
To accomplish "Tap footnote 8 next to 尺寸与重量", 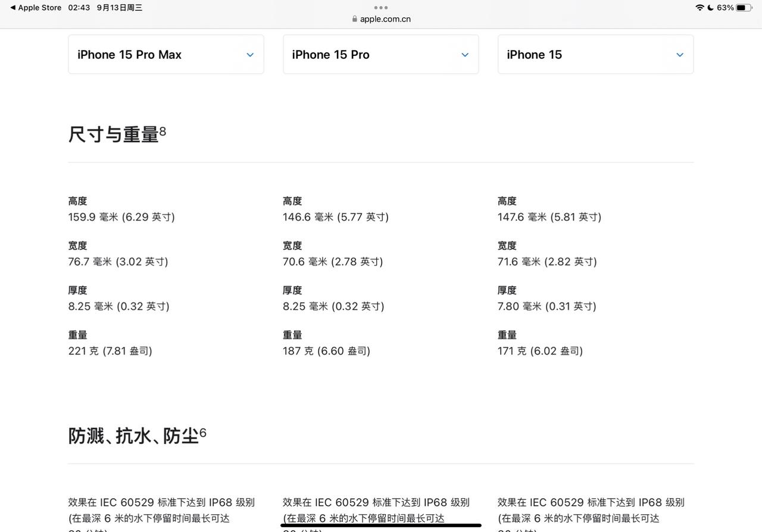I will [x=163, y=130].
